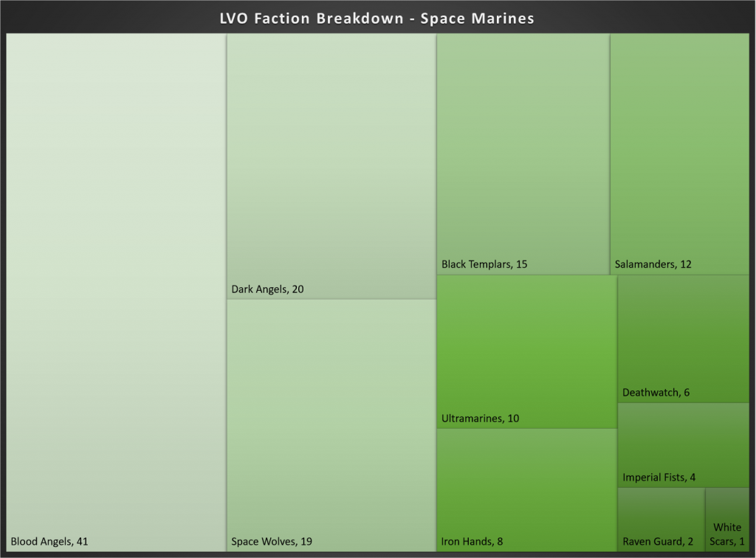Image resolution: width=756 pixels, height=558 pixels.
Task: Select the 'Black Templars, 15' data label
Action: tap(484, 264)
